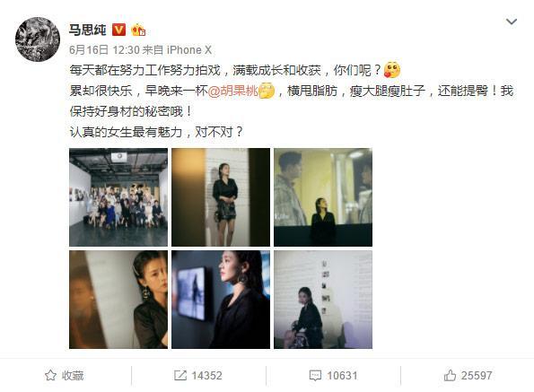Click the 25597 likes count
Image resolution: width=534 pixels, height=392 pixels.
[477, 376]
